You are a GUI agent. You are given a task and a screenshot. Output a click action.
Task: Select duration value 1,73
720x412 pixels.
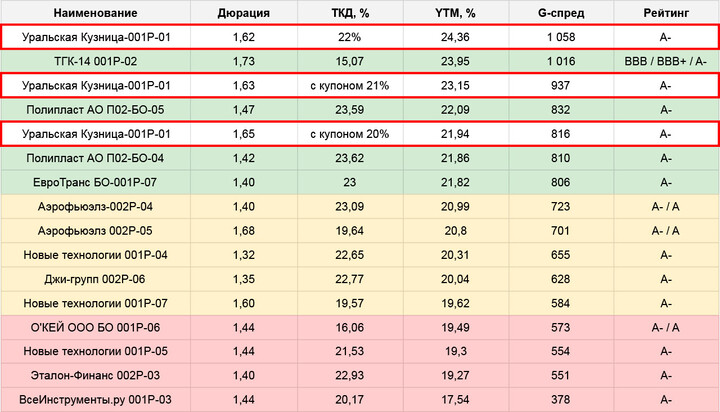point(243,61)
